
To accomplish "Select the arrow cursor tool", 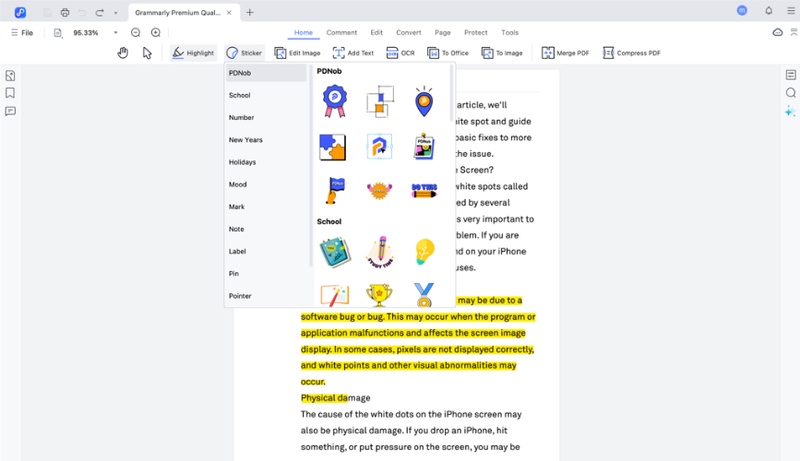I will pos(147,53).
